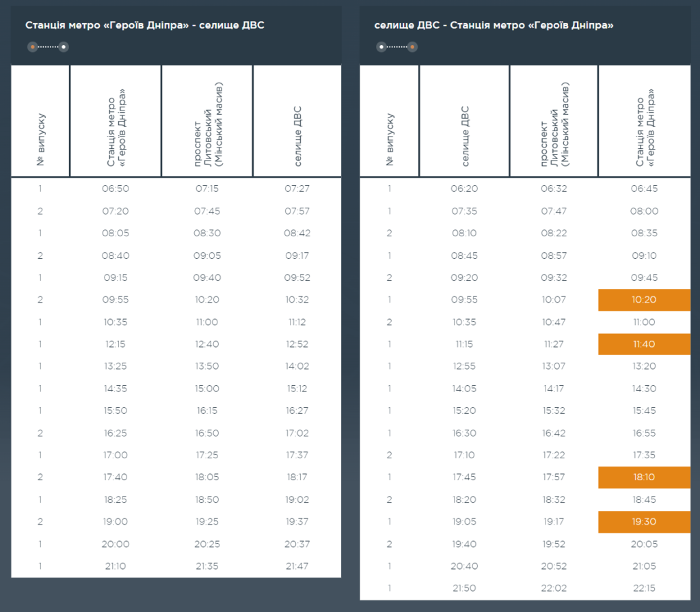Click the orange start dot in the left route indicator
The image size is (700, 612).
[32, 47]
